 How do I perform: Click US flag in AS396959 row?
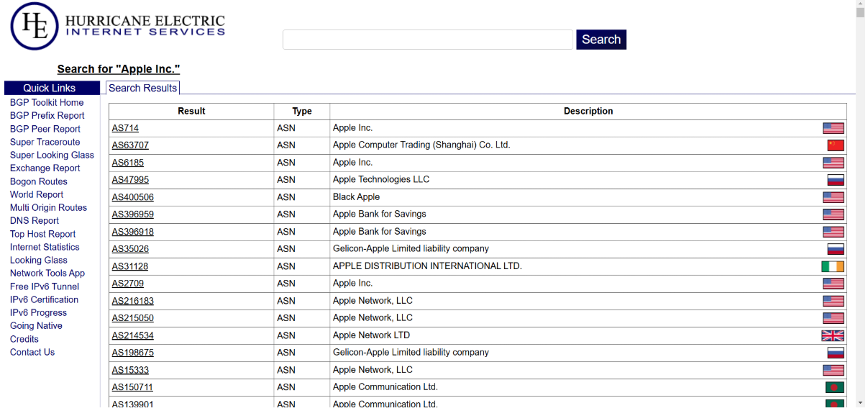point(833,214)
